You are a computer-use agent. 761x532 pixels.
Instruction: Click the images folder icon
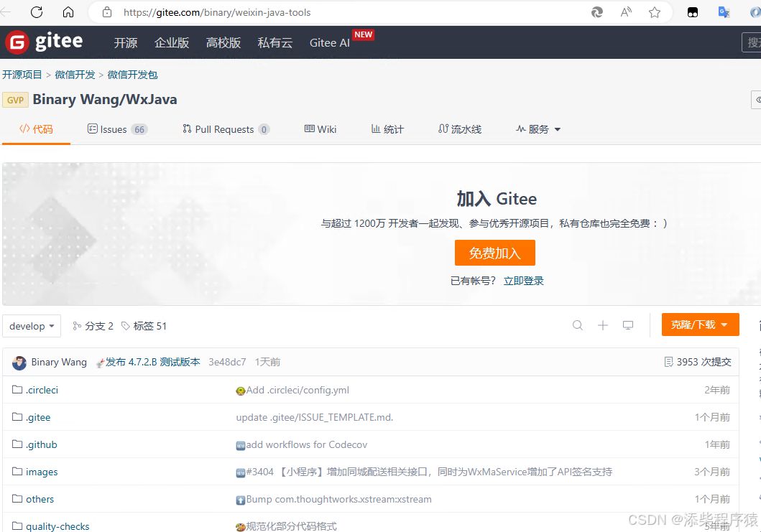coord(17,471)
